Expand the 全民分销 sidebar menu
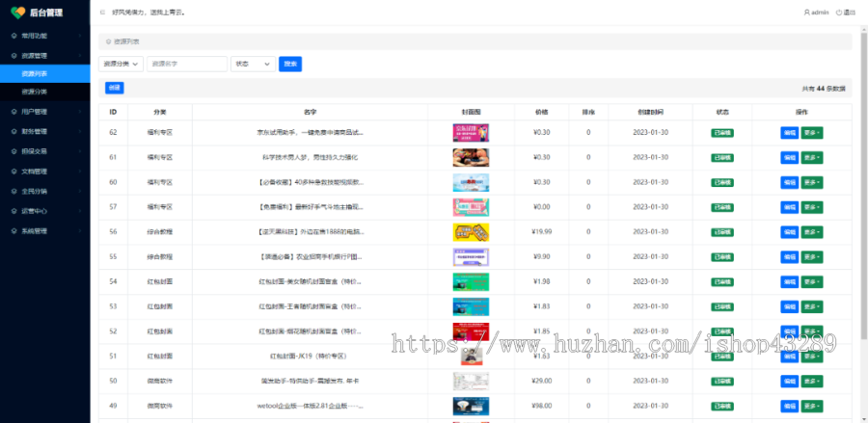Image resolution: width=868 pixels, height=423 pixels. (44, 192)
